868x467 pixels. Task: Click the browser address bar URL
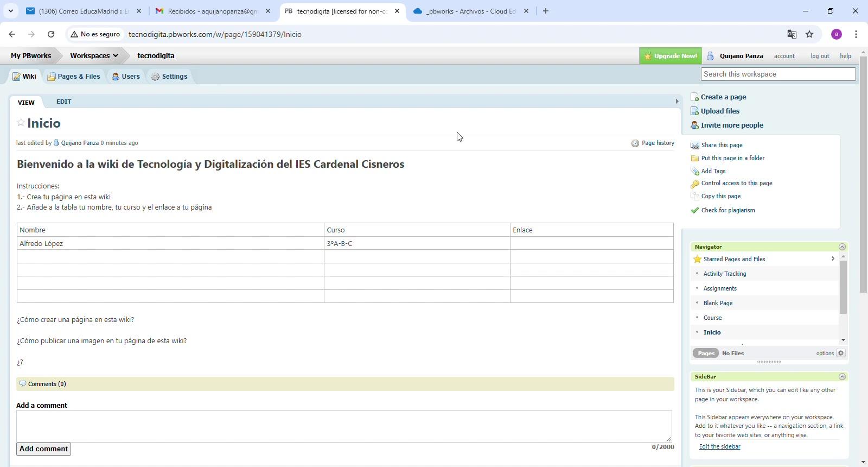(x=215, y=34)
